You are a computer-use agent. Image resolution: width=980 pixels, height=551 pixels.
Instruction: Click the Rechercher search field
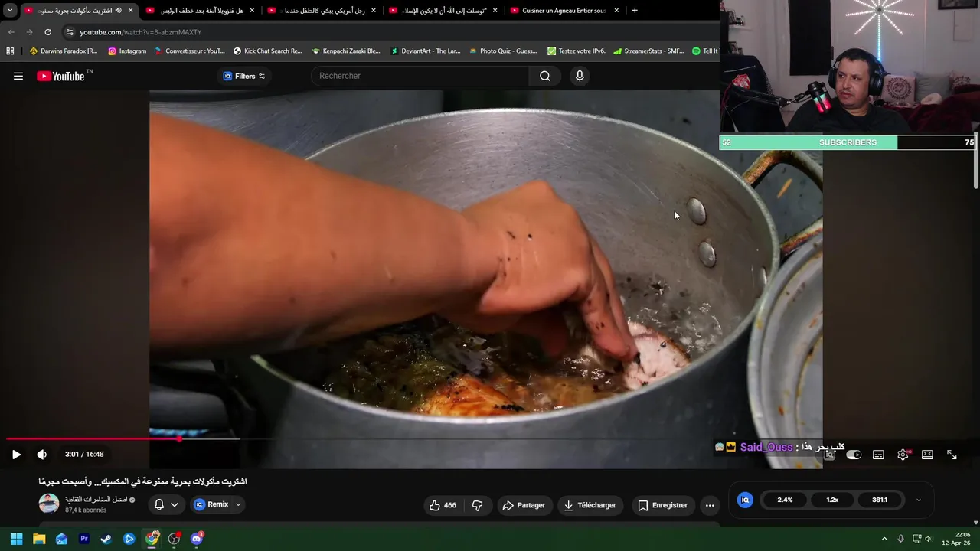coord(420,76)
